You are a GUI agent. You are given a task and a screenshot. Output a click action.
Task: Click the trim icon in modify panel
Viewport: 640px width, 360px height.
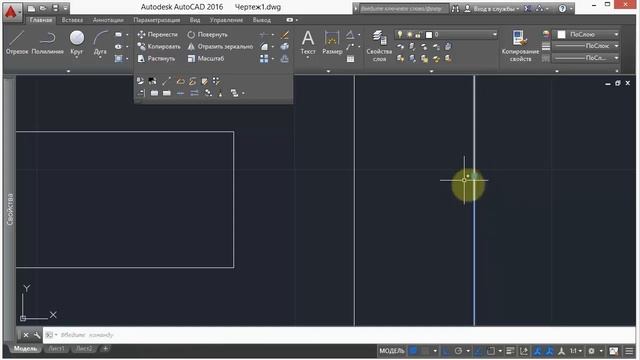264,35
